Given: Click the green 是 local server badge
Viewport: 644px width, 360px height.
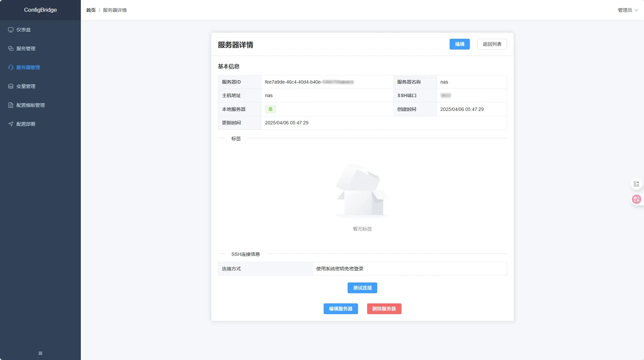Looking at the screenshot, I should pos(270,109).
